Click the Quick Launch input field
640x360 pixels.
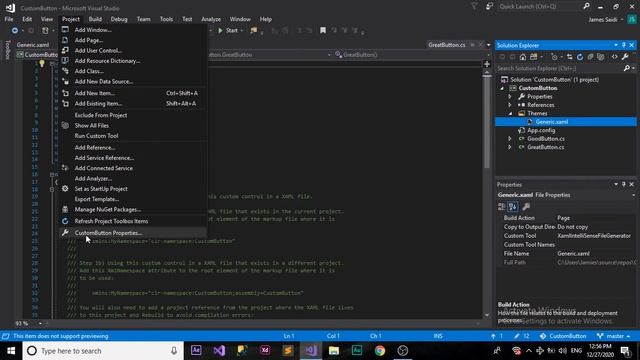point(539,7)
